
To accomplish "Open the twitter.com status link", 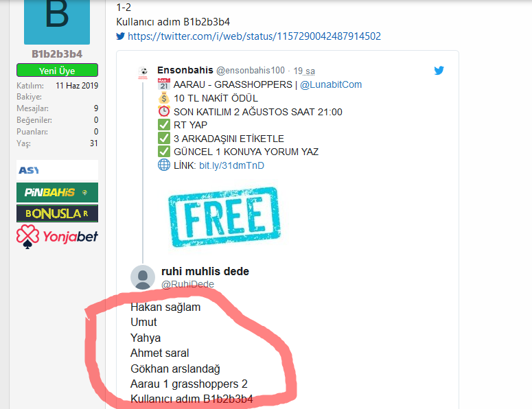I will click(x=254, y=36).
